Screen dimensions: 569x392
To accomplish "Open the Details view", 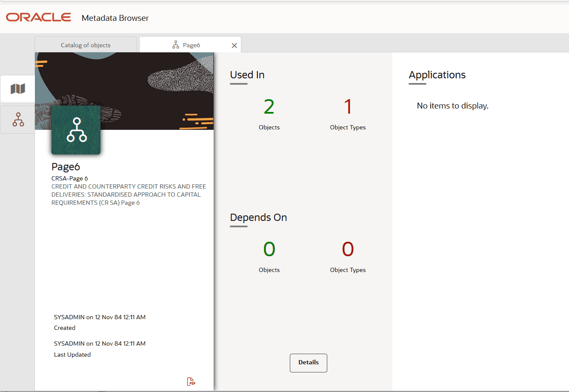I will 308,363.
